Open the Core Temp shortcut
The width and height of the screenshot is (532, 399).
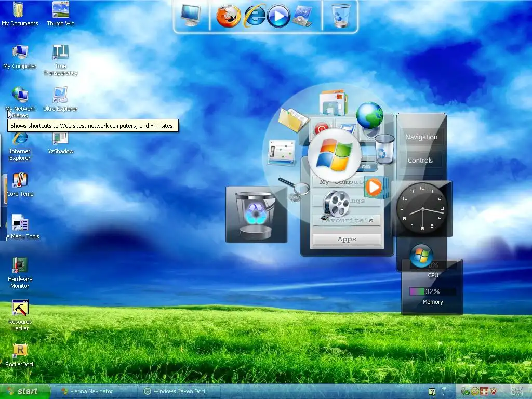point(20,184)
